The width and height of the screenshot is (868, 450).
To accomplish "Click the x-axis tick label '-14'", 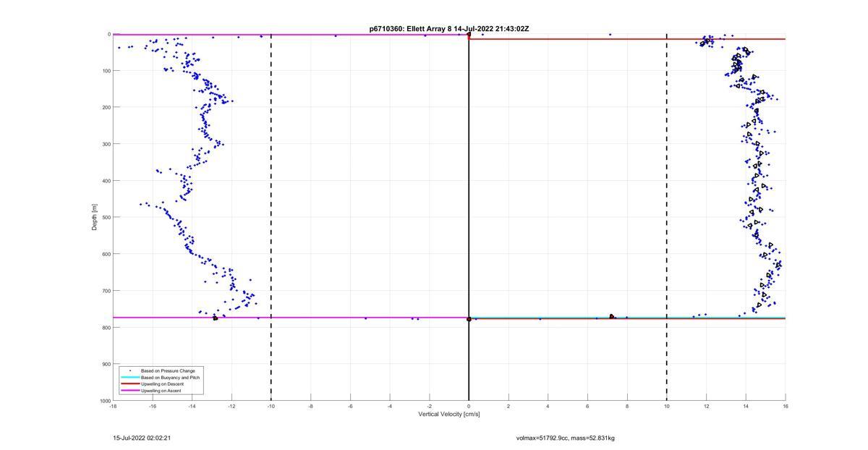I will 192,406.
